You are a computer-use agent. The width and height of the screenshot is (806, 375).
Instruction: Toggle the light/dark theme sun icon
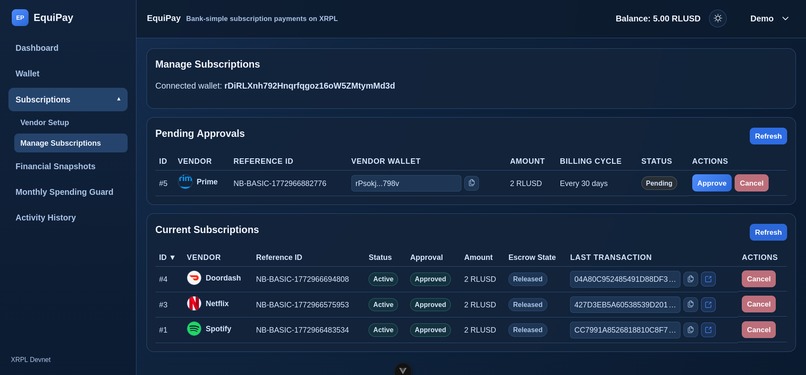[718, 18]
